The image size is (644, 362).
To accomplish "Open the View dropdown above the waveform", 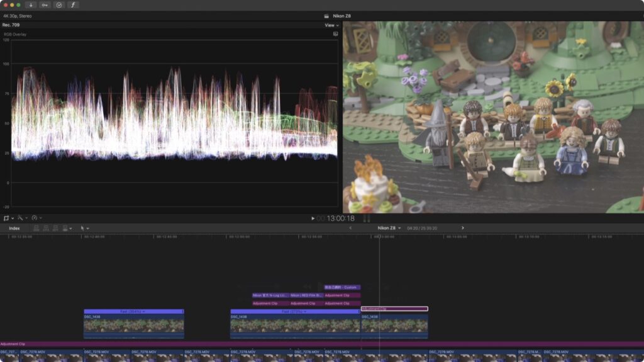I will click(x=332, y=25).
